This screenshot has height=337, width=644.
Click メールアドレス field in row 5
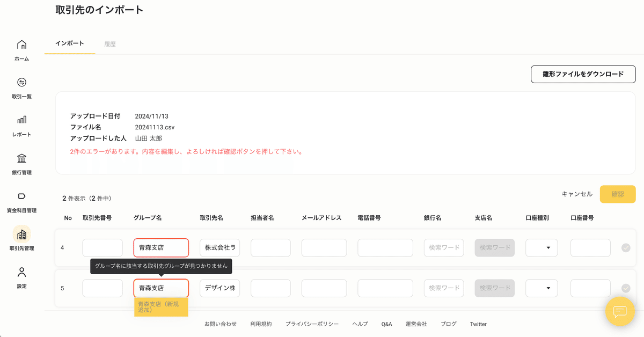[324, 288]
